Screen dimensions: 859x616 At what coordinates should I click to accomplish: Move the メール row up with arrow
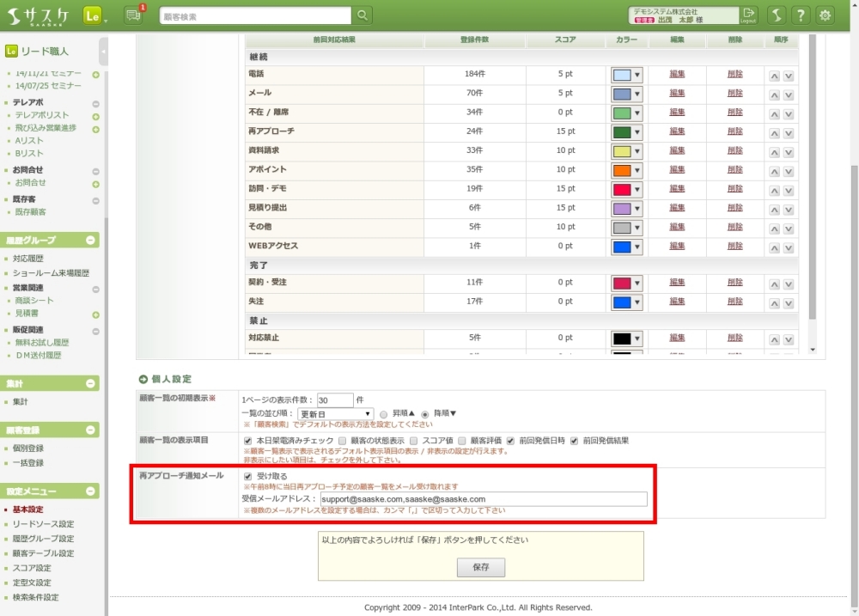[x=774, y=94]
